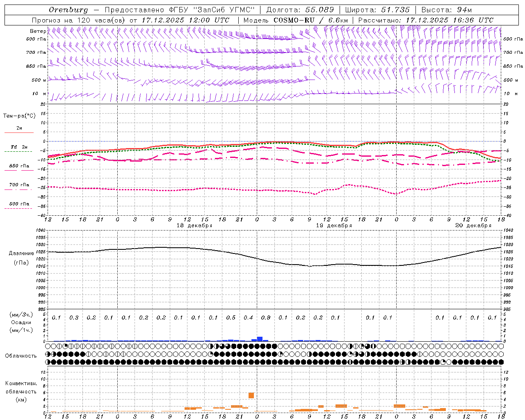Click the '700 гПа' temperature legend entry
Screen dimensions: 525x420
click(x=19, y=185)
